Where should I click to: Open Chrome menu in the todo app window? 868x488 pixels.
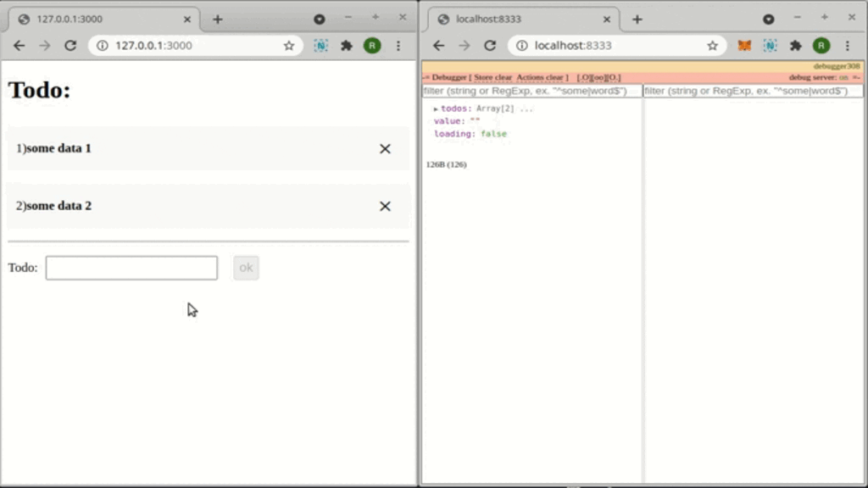tap(398, 46)
